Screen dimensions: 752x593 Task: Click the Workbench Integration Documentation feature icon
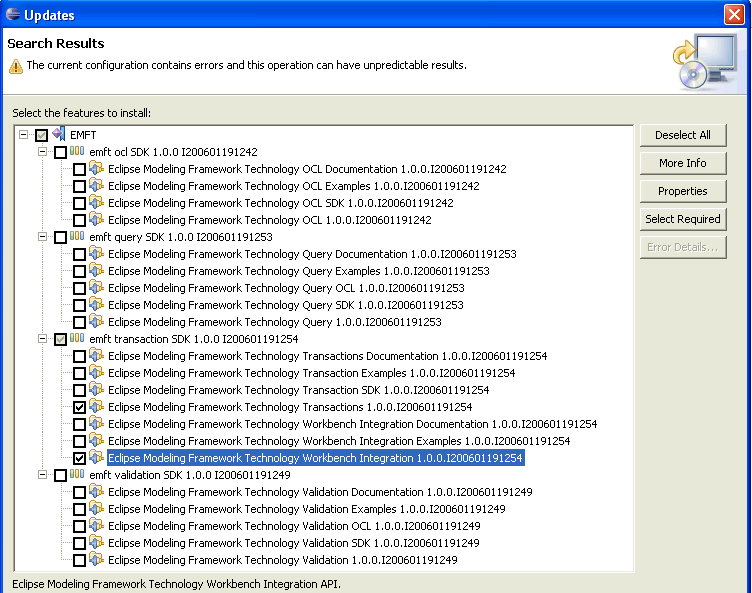point(96,423)
